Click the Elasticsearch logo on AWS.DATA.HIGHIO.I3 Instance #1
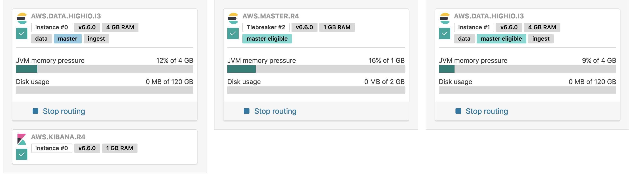This screenshot has height=178, width=644. [445, 18]
